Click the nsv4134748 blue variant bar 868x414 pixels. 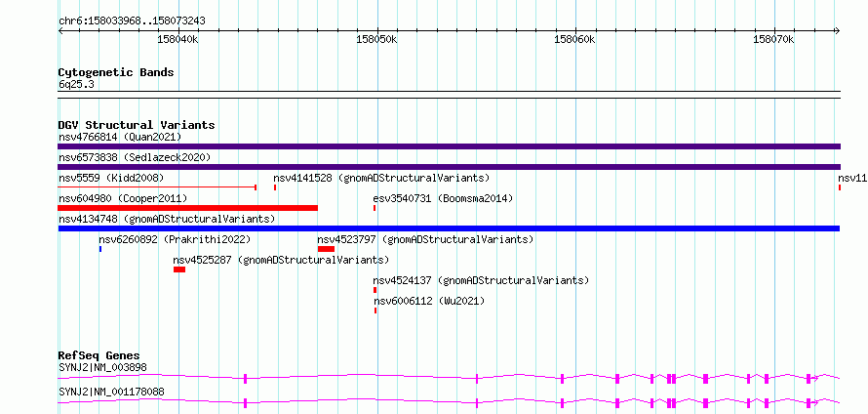[449, 228]
